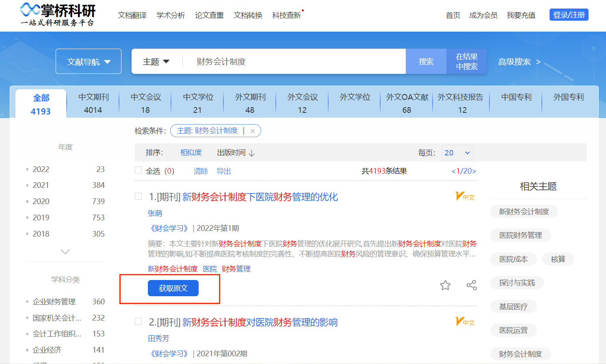Click 清除 to clear the selection
The width and height of the screenshot is (606, 364).
201,171
